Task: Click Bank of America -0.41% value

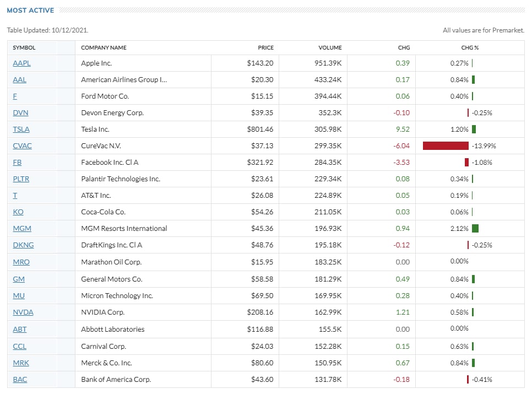Action: click(x=482, y=380)
